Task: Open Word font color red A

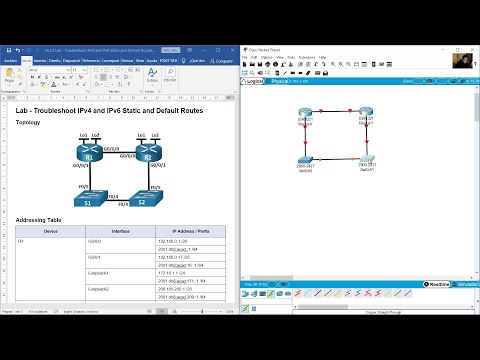Action: pyautogui.click(x=54, y=85)
